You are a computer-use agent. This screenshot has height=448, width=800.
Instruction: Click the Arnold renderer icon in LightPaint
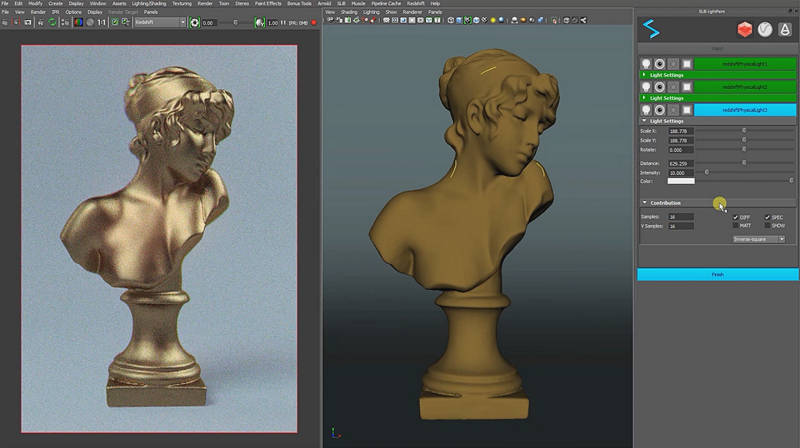pyautogui.click(x=785, y=29)
